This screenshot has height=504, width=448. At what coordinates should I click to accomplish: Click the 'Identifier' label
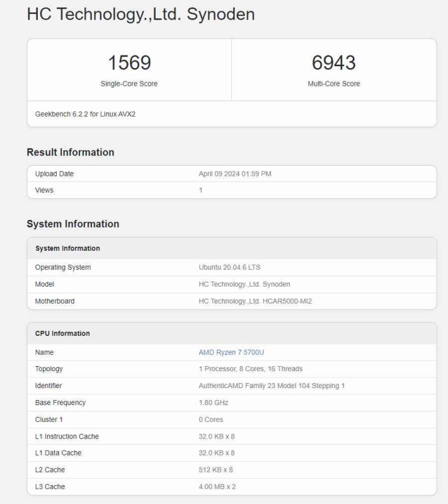pyautogui.click(x=49, y=386)
